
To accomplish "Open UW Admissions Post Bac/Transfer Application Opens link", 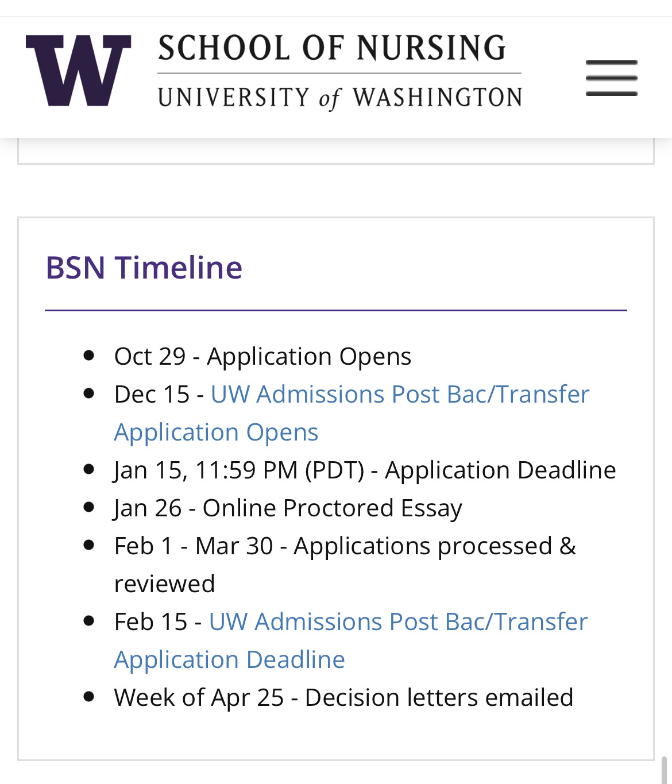I will (352, 413).
